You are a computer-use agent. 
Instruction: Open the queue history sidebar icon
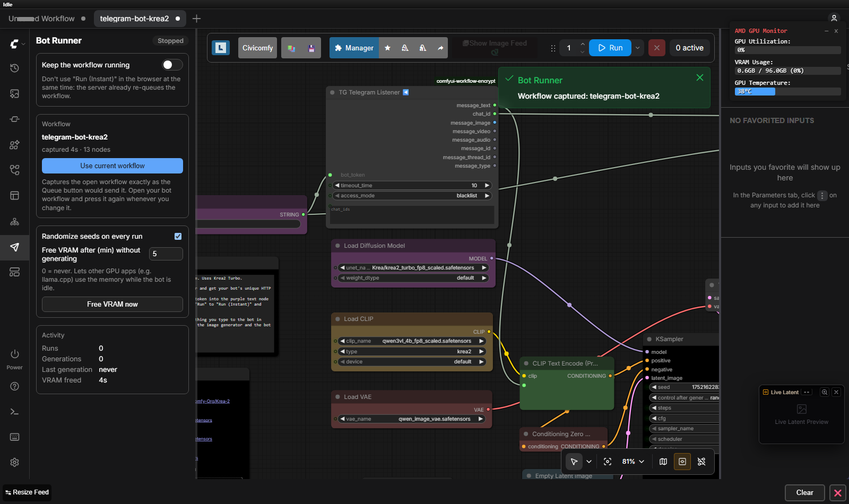14,68
